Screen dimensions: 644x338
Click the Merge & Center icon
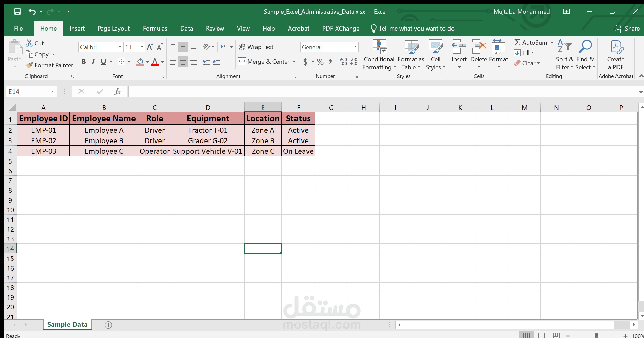pyautogui.click(x=242, y=61)
